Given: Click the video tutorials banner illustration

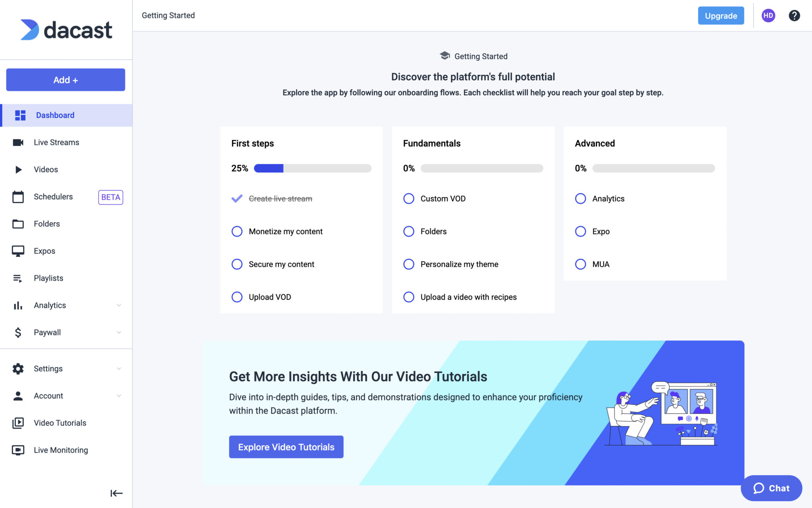Looking at the screenshot, I should (661, 413).
